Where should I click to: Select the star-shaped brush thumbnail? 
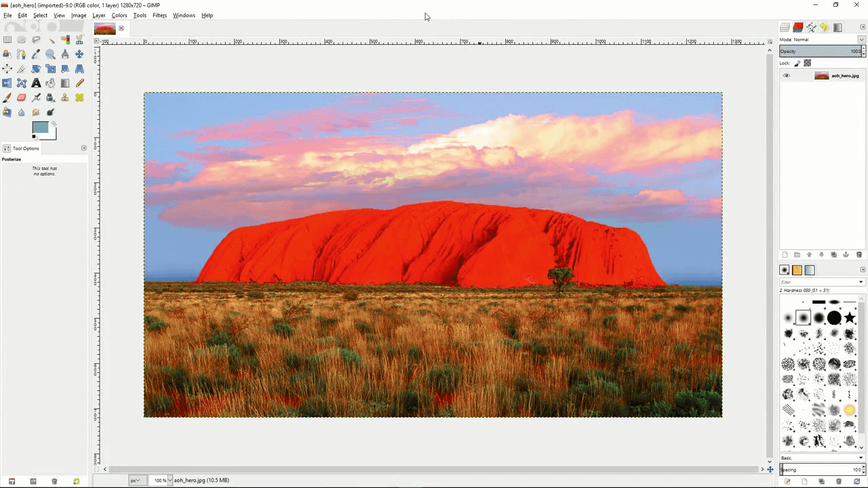(x=850, y=318)
